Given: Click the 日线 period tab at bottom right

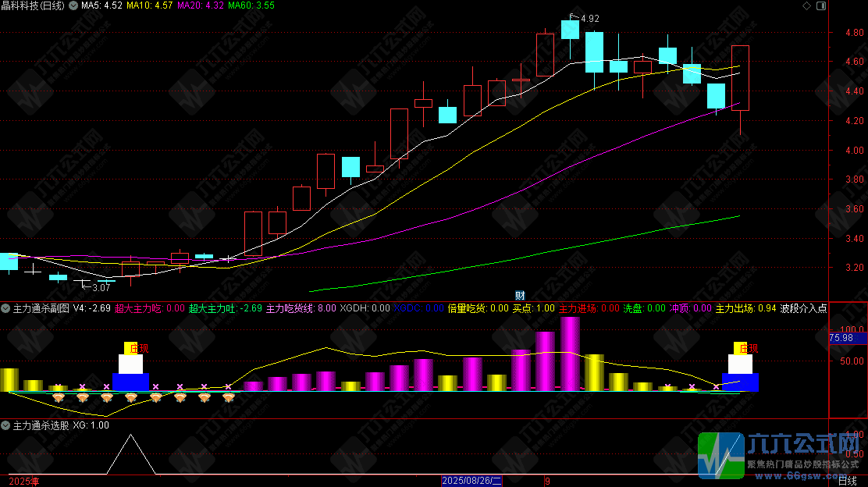Looking at the screenshot, I should point(848,481).
